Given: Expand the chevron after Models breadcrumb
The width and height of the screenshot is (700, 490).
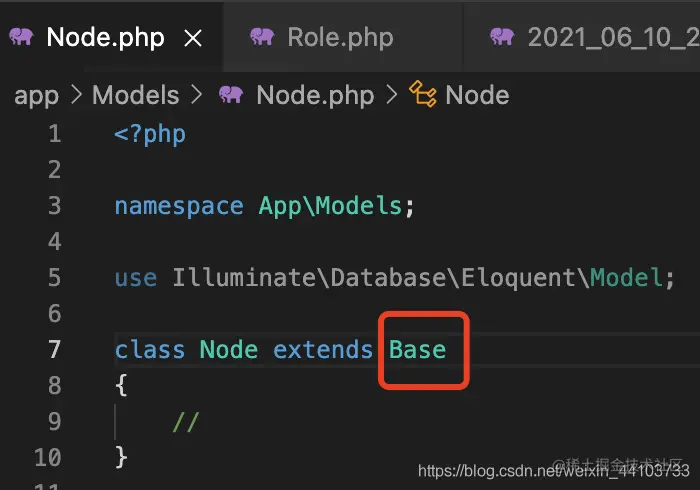Looking at the screenshot, I should [x=196, y=95].
